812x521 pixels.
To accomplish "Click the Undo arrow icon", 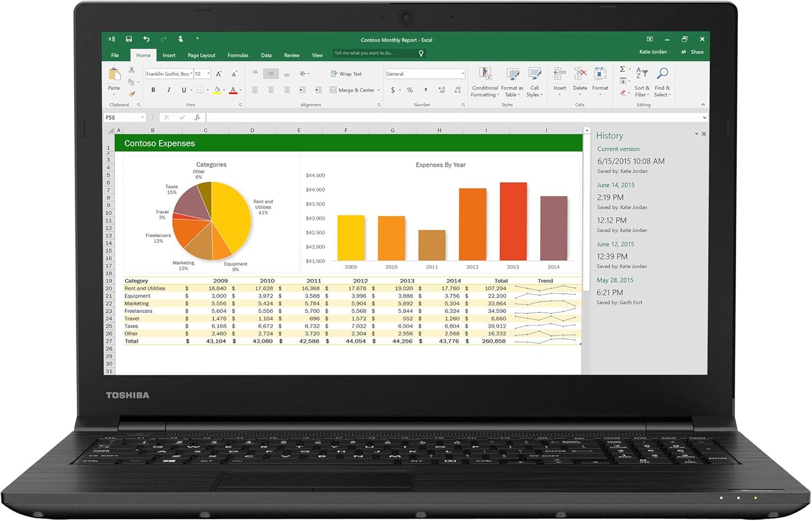I will pyautogui.click(x=146, y=39).
